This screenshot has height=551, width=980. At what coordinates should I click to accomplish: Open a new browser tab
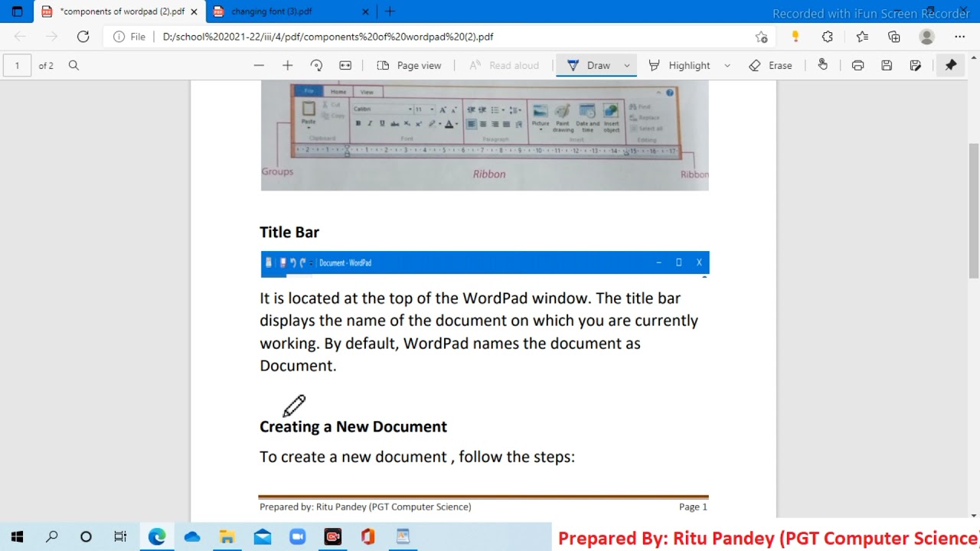pyautogui.click(x=390, y=11)
